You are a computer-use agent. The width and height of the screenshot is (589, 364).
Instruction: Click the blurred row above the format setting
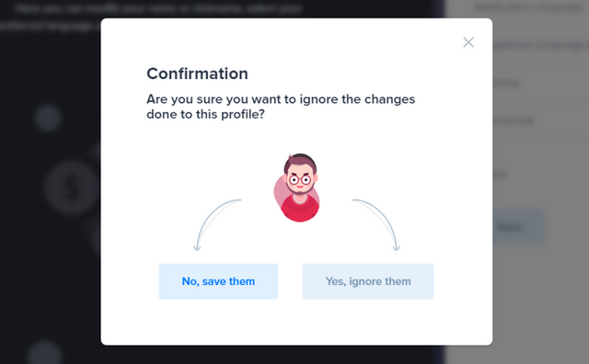[x=507, y=83]
